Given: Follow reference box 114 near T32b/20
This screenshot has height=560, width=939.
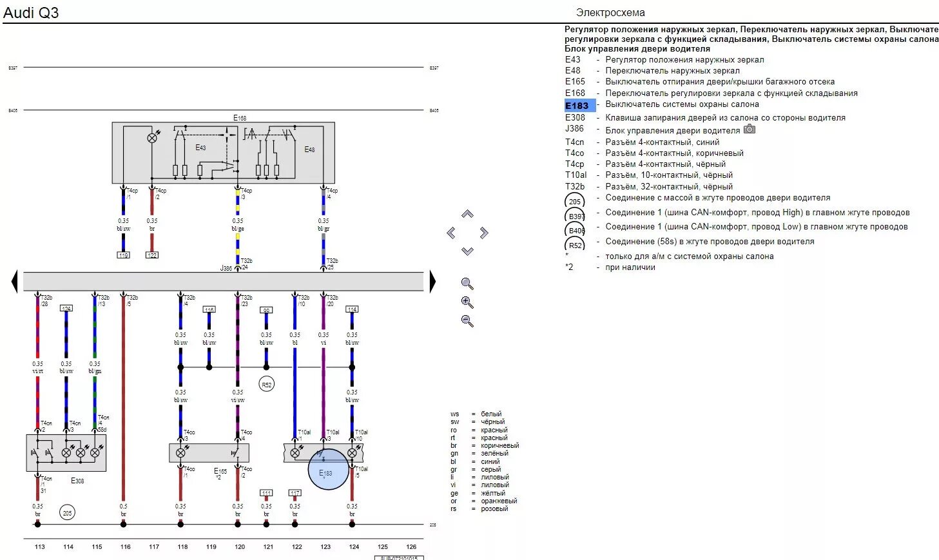Looking at the screenshot, I should pos(352,309).
